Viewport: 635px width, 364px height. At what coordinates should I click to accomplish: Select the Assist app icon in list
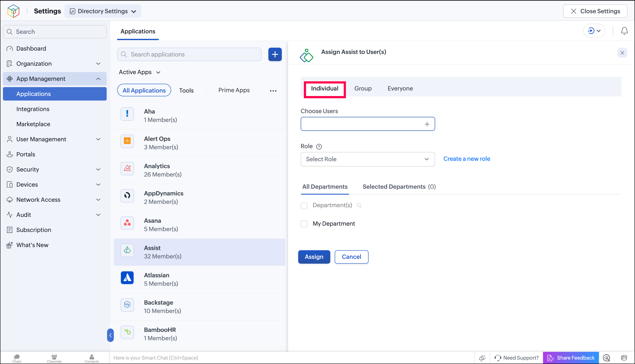click(127, 250)
